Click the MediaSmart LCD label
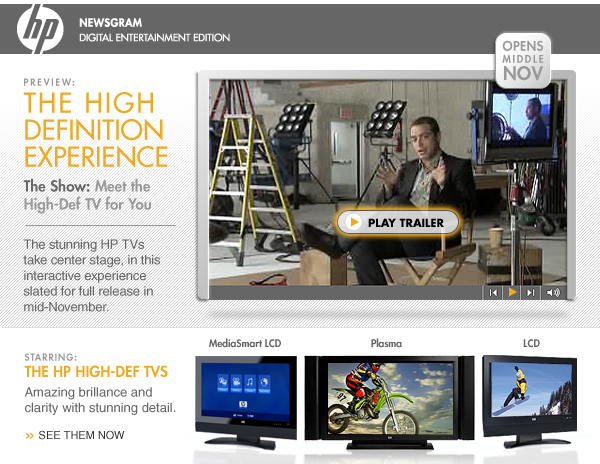Screen dimensions: 600x464 click(x=245, y=343)
